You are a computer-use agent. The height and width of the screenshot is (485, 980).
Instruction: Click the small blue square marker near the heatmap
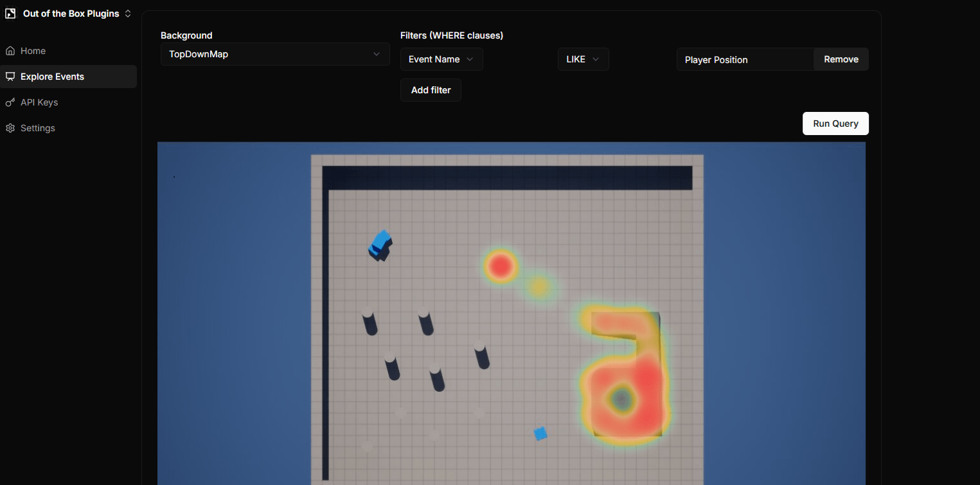pyautogui.click(x=540, y=434)
